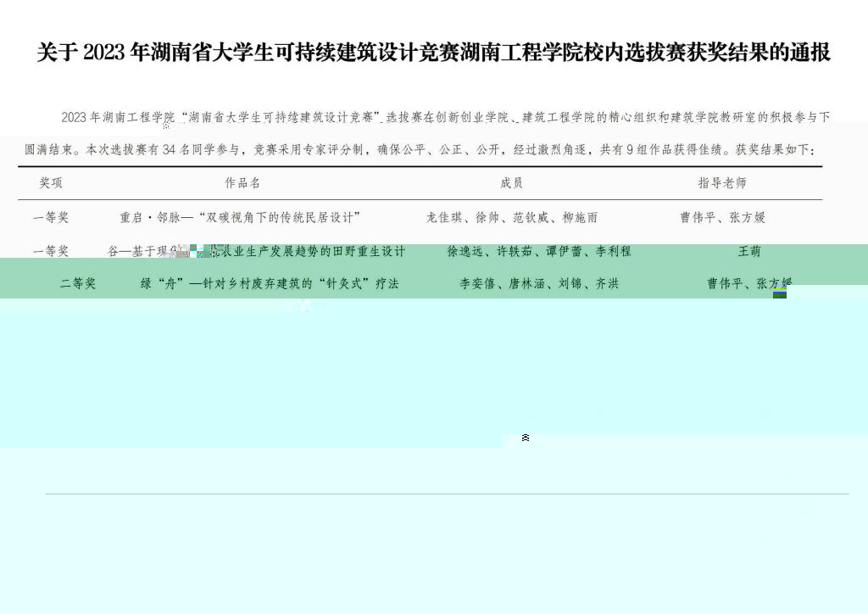Click advisors '曹伟平、张方媛' in the 重启·邻脉 row
Screen dimensions: 868x614
click(x=722, y=218)
